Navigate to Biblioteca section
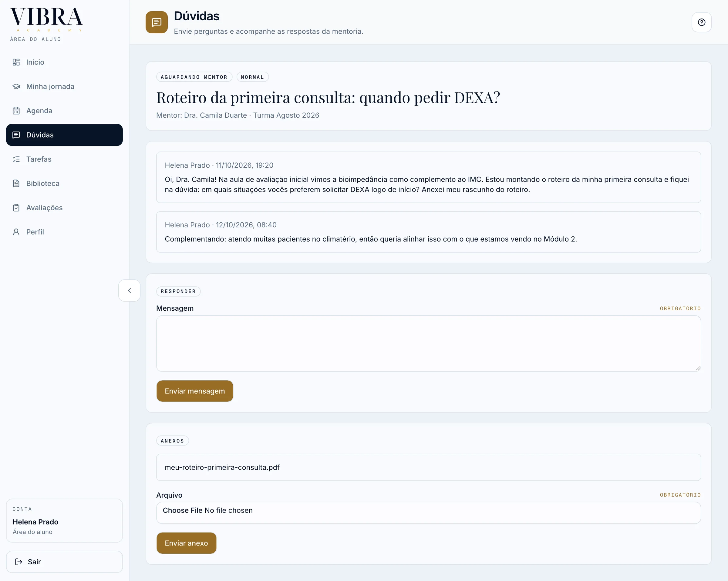728x581 pixels. (64, 184)
